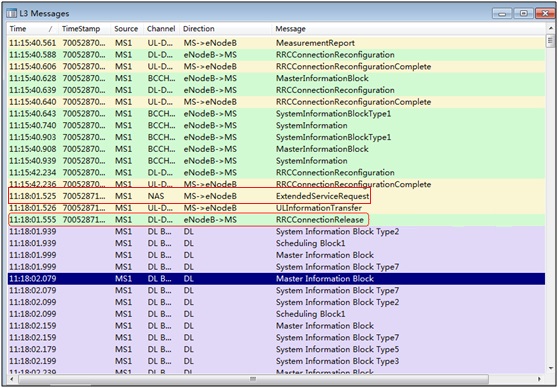Viewport: 559px width, 388px height.
Task: Select System Information Block Type7 at 11:18:02.079
Action: coord(276,290)
